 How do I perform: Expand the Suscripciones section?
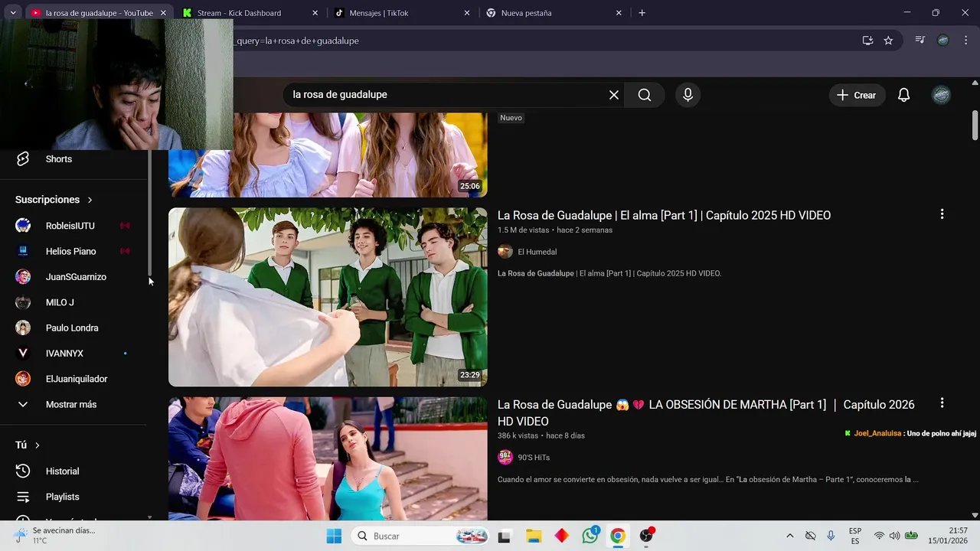point(54,200)
